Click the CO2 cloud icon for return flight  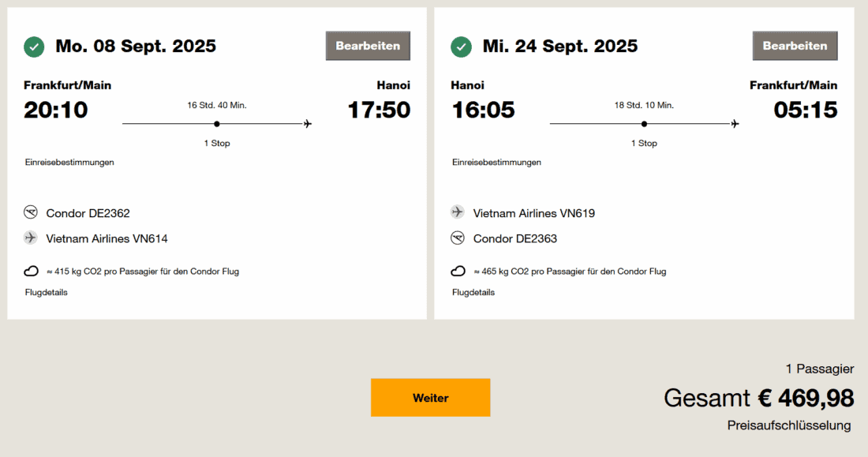click(x=458, y=271)
